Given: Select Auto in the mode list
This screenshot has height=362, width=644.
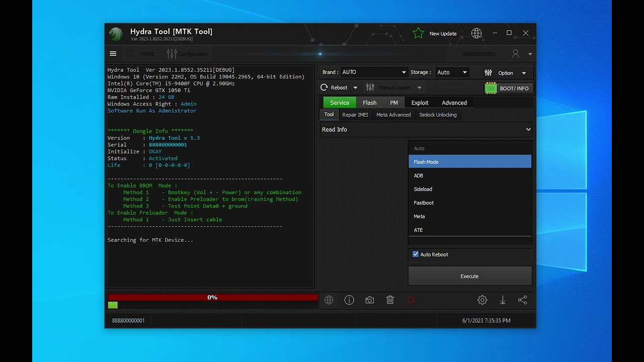Looking at the screenshot, I should [470, 148].
